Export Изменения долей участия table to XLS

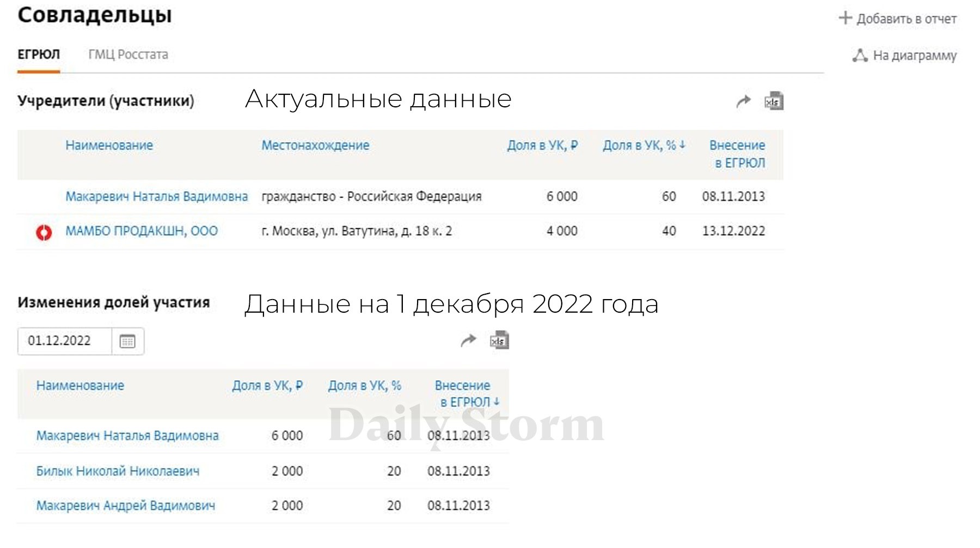point(499,340)
